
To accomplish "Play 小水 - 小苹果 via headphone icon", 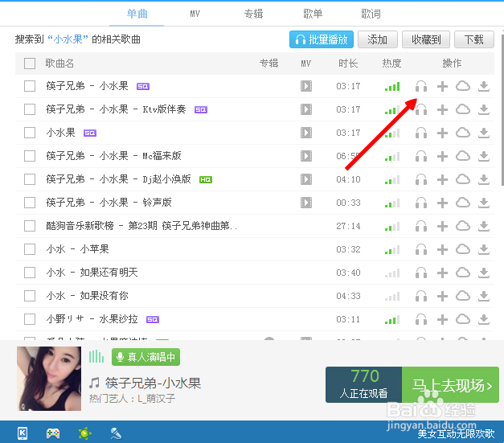I will [x=421, y=249].
